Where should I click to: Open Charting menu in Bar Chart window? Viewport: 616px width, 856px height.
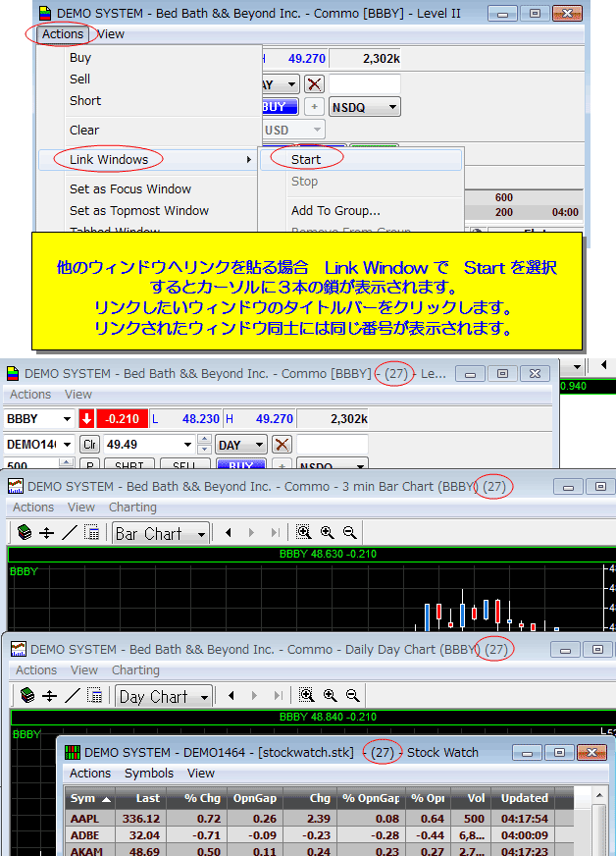point(132,508)
